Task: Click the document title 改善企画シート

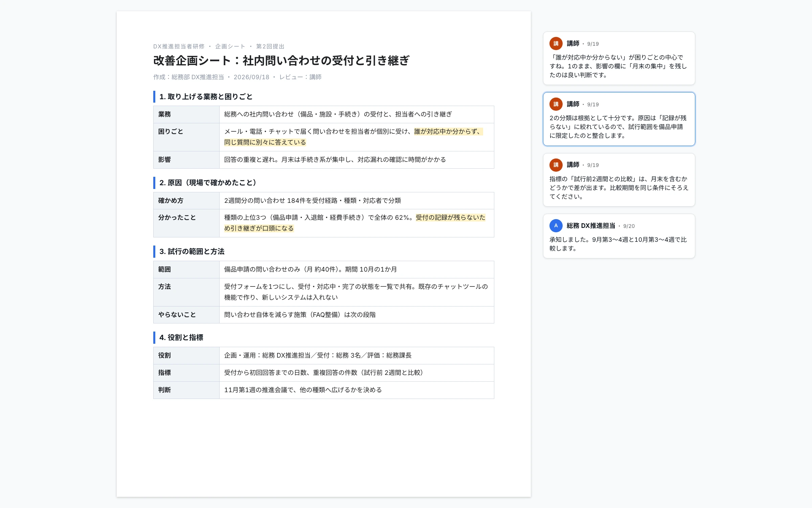Action: tap(281, 61)
